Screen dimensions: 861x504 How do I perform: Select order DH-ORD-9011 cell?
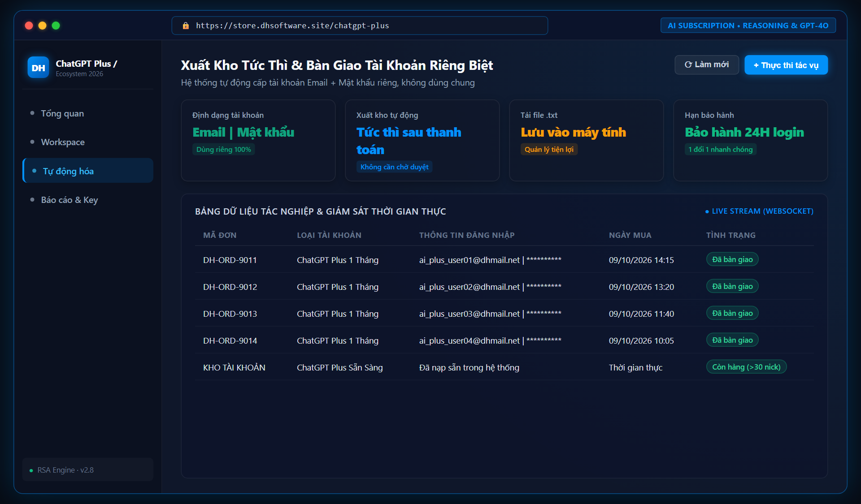(230, 260)
